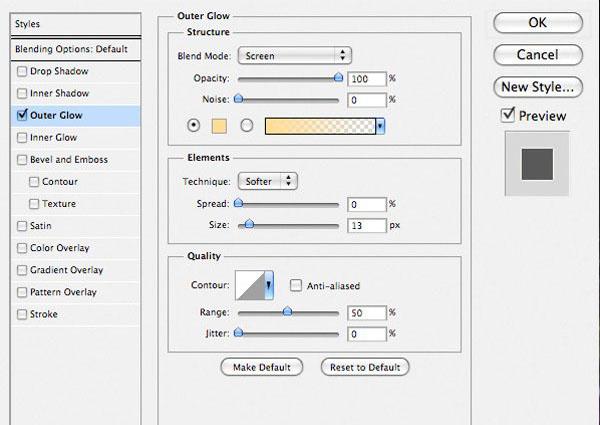Screen dimensions: 600x425
Task: Click the gray style preview thumbnail
Action: (x=537, y=164)
